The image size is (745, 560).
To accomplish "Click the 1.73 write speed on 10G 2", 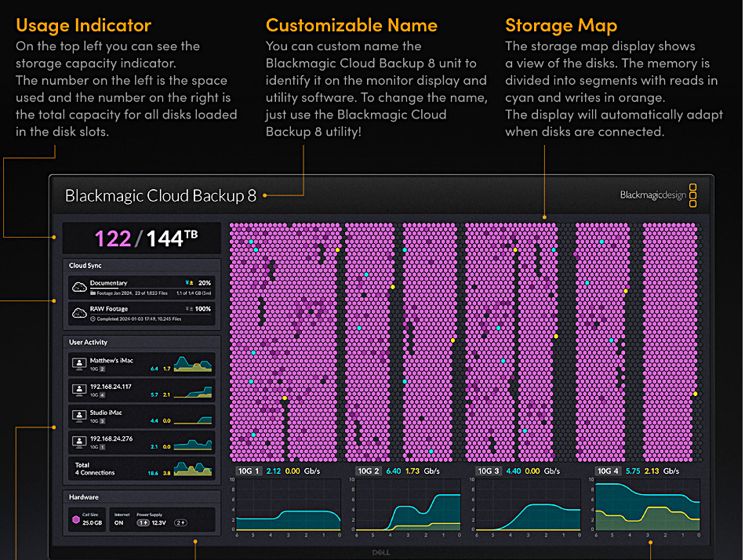I will click(x=412, y=471).
